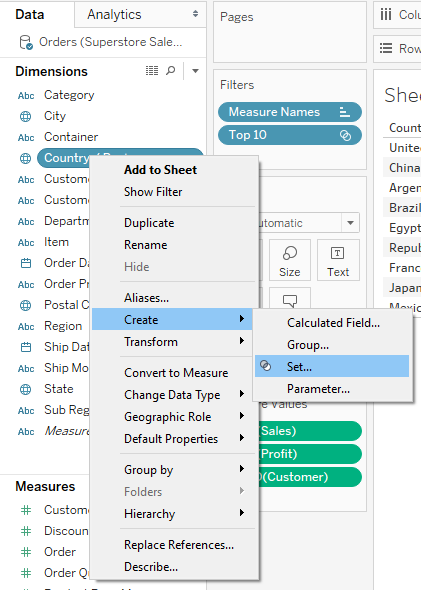The height and width of the screenshot is (590, 421).
Task: Click the globe icon beside Country field
Action: [26, 158]
